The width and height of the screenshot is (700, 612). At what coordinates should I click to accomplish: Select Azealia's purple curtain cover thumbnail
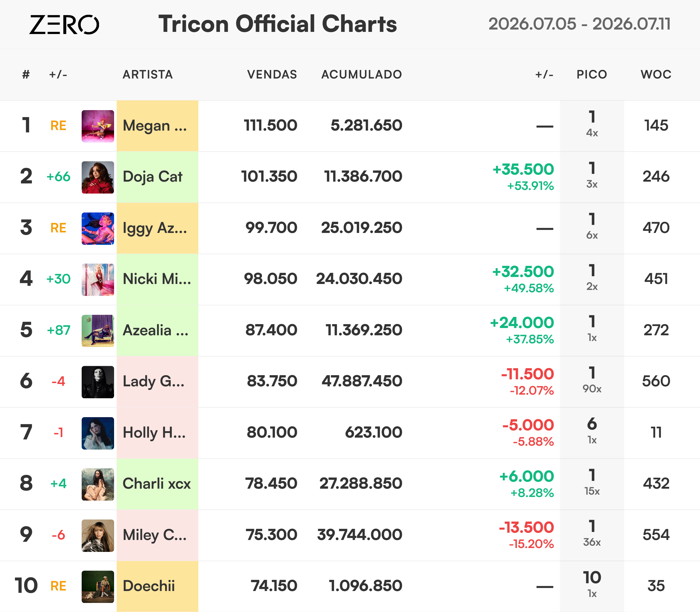tap(98, 331)
